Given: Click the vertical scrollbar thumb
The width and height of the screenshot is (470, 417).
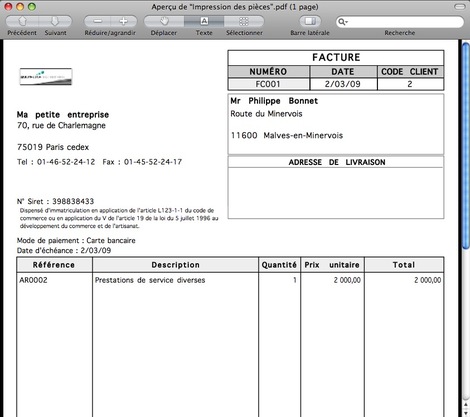Looking at the screenshot, I should (466, 145).
